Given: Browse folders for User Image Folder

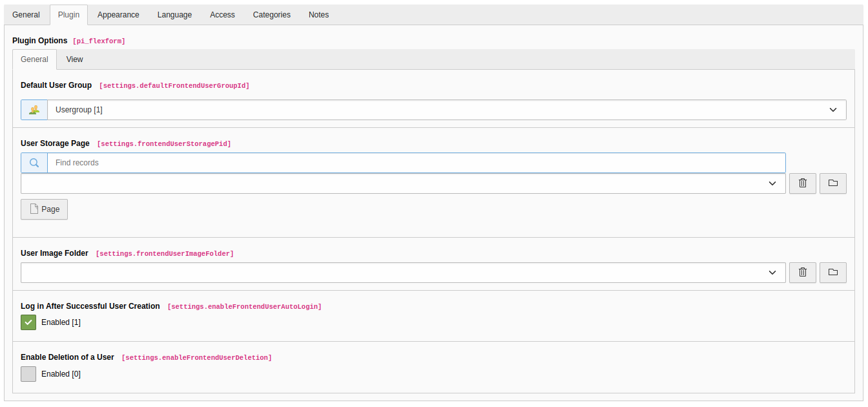Looking at the screenshot, I should tap(833, 273).
